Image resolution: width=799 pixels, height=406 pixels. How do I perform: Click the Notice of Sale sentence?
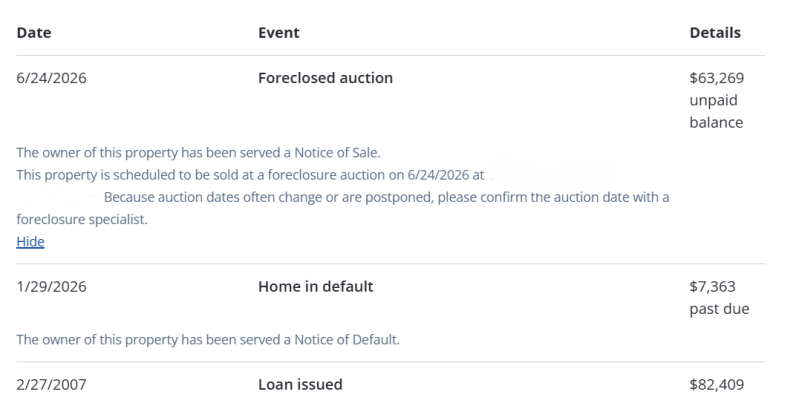coord(198,152)
